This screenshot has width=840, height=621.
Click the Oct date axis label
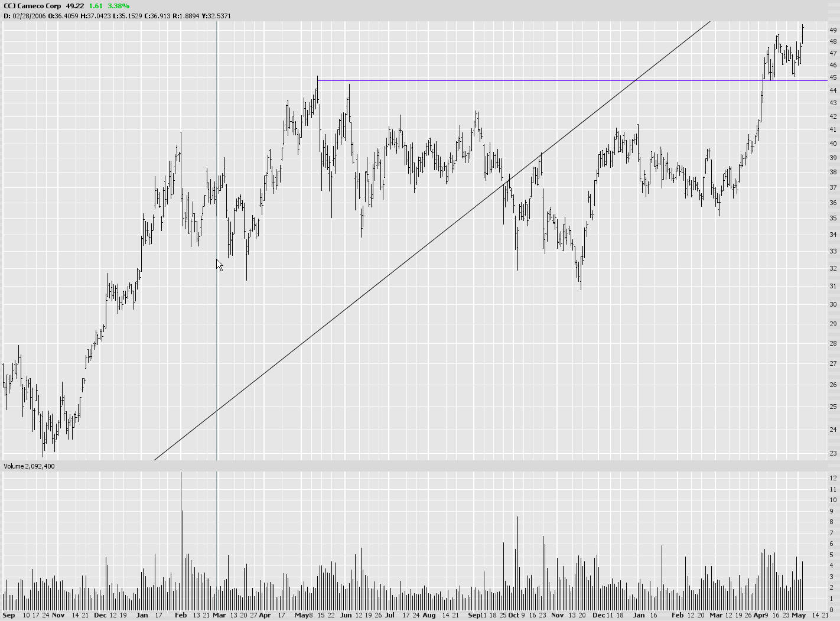[x=514, y=615]
